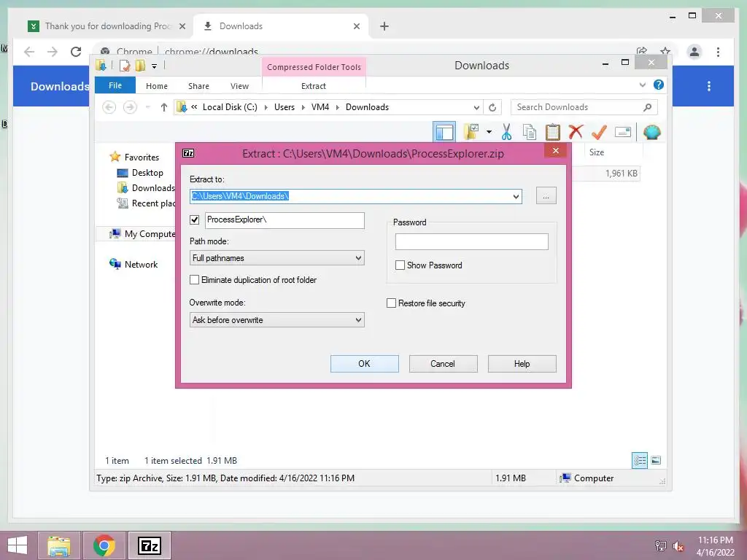Open Chrome profile avatar icon

(x=694, y=52)
